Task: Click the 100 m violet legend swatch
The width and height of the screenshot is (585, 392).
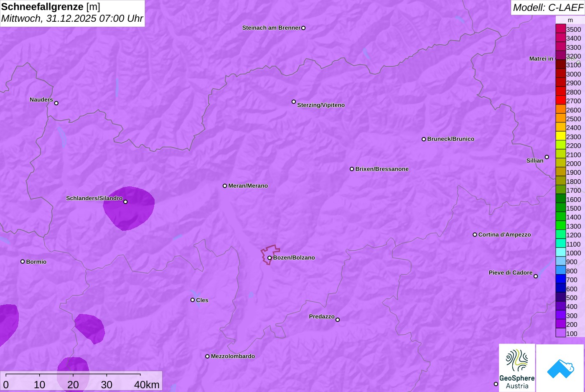Action: [560, 333]
